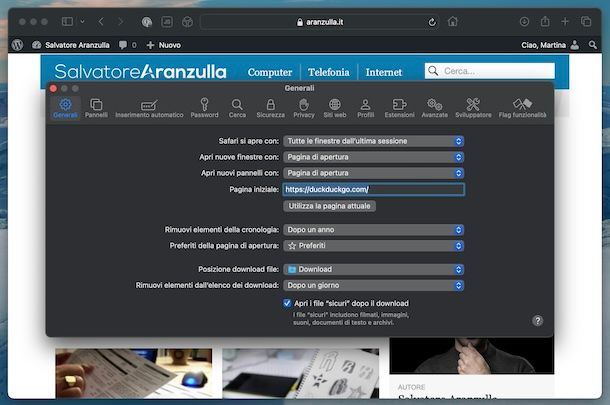Expand the 'Safari si apre con' dropdown
The image size is (610, 405).
coord(373,141)
